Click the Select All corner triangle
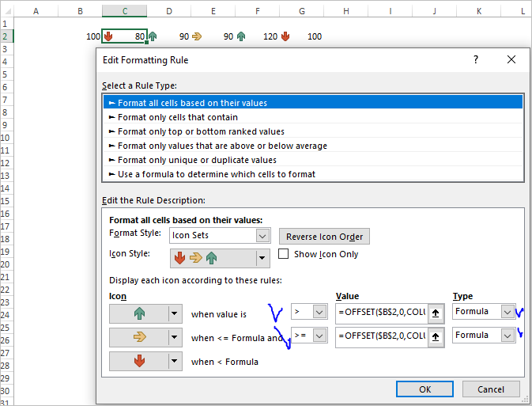This screenshot has height=406, width=532. click(x=7, y=12)
